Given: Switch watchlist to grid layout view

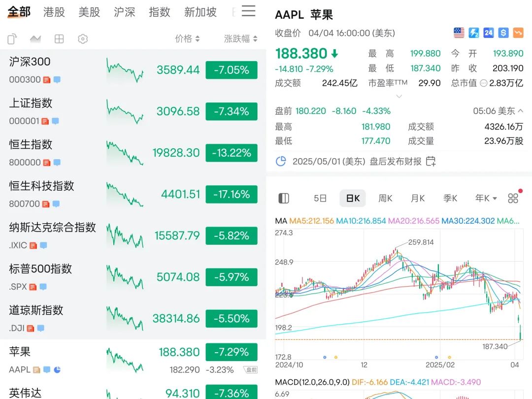Looking at the screenshot, I should 59,39.
